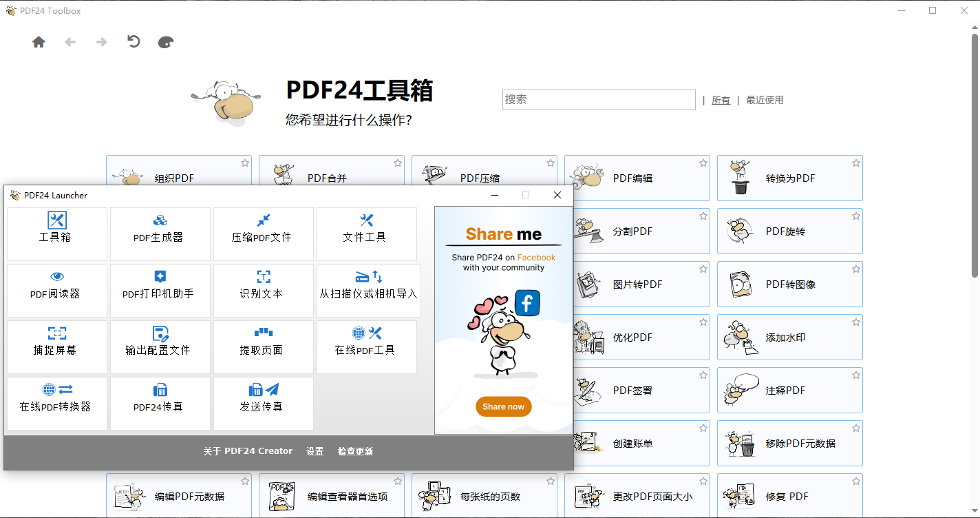980x518 pixels.
Task: Open 设置 in launcher footer
Action: [315, 451]
